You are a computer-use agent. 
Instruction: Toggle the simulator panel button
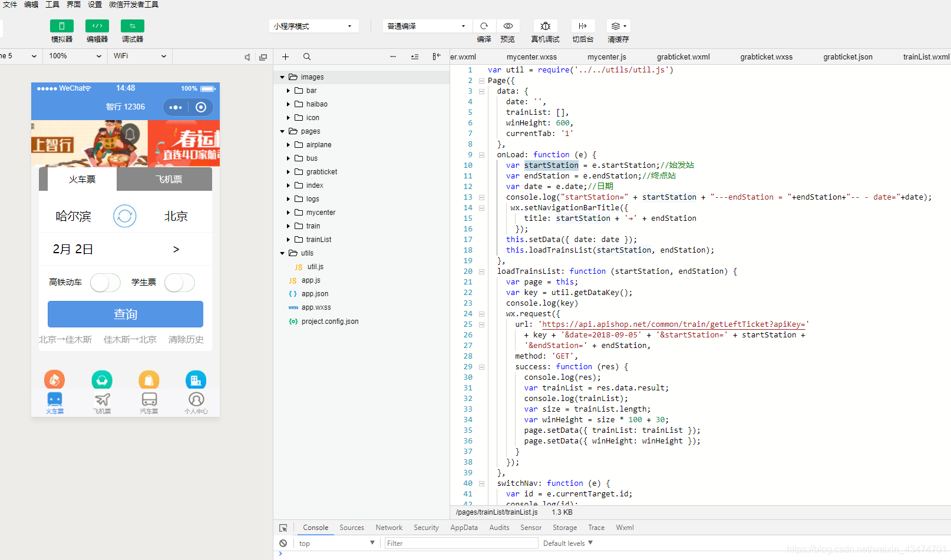[62, 26]
